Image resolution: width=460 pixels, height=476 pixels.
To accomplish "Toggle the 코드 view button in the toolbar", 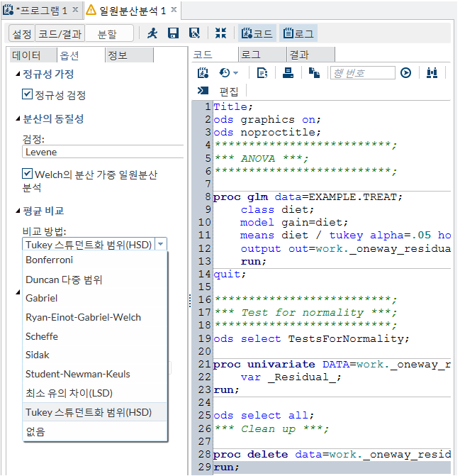I will pos(257,33).
